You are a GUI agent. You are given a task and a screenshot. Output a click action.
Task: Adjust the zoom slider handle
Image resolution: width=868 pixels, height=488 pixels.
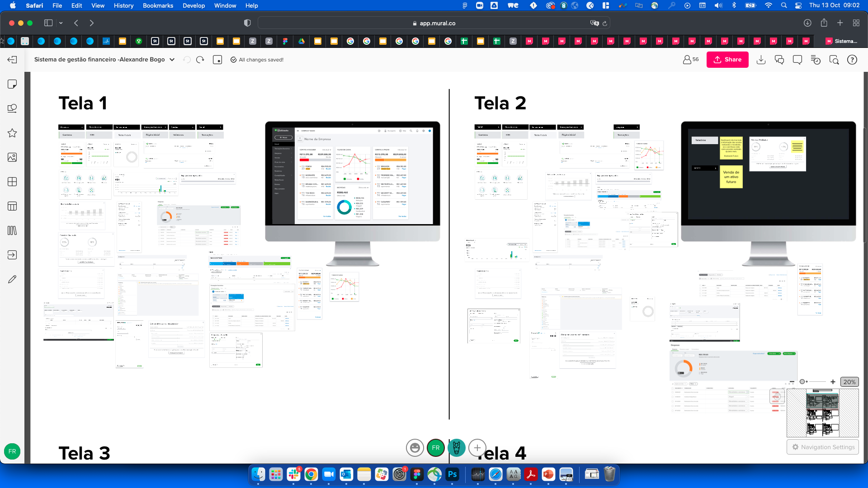point(802,382)
